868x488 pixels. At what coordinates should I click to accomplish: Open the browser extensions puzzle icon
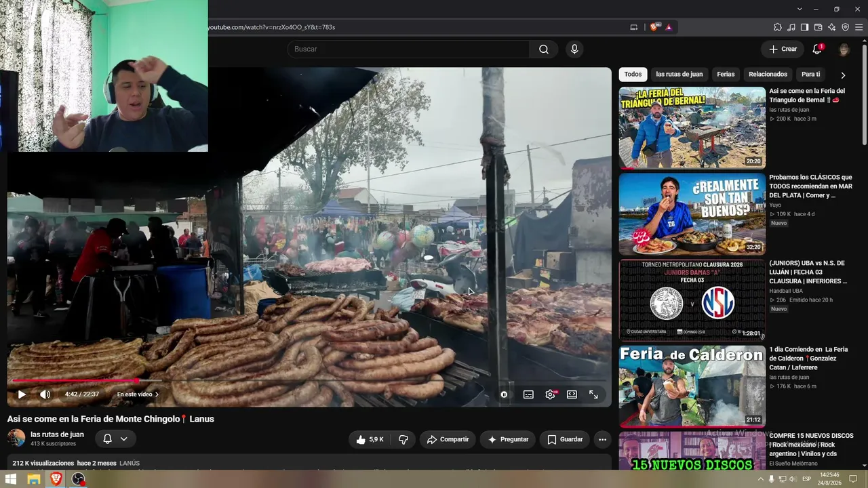coord(778,27)
